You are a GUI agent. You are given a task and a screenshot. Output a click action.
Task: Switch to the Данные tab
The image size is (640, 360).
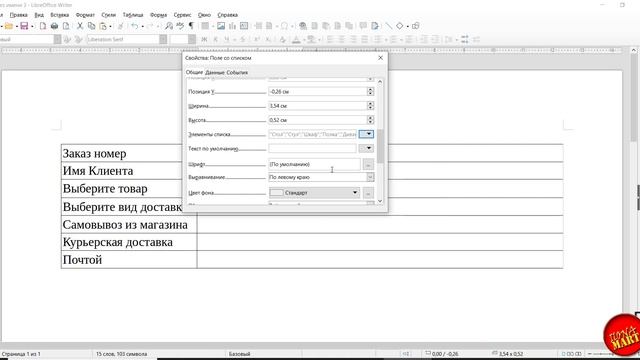click(x=215, y=72)
